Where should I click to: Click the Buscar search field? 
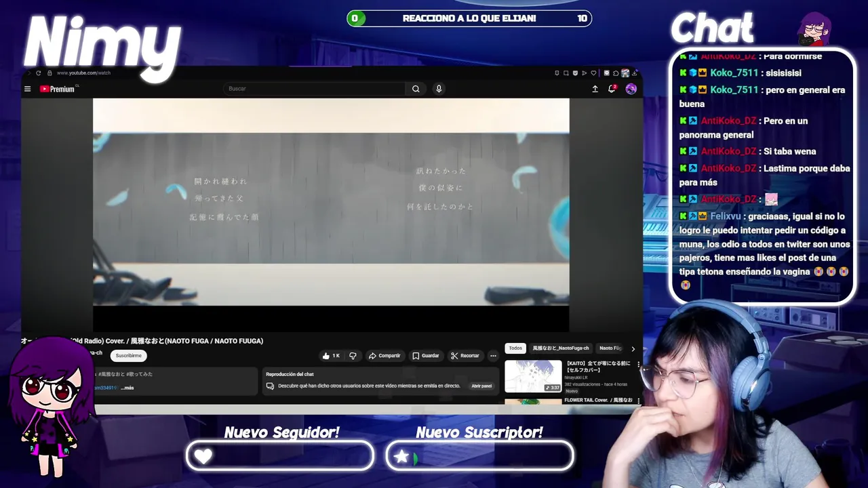tap(315, 89)
